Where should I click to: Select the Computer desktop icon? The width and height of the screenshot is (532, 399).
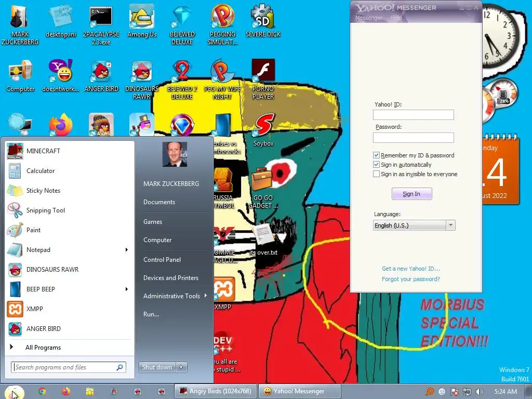pyautogui.click(x=20, y=75)
